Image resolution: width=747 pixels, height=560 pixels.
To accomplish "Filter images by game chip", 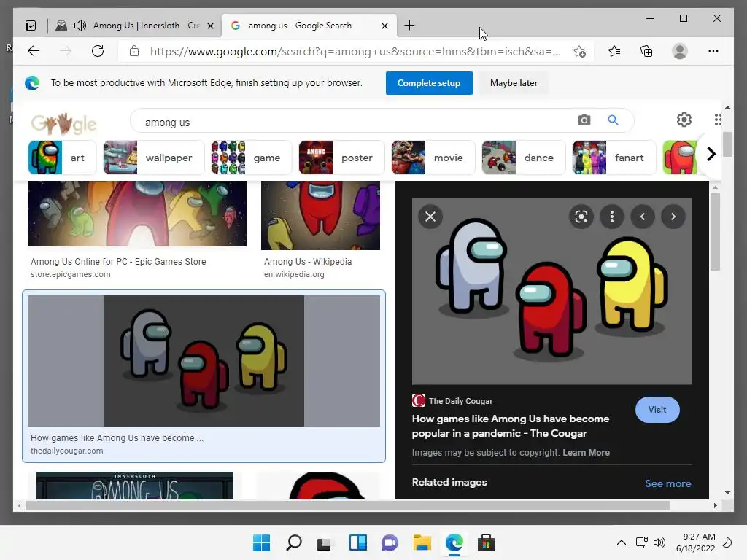I will (251, 157).
